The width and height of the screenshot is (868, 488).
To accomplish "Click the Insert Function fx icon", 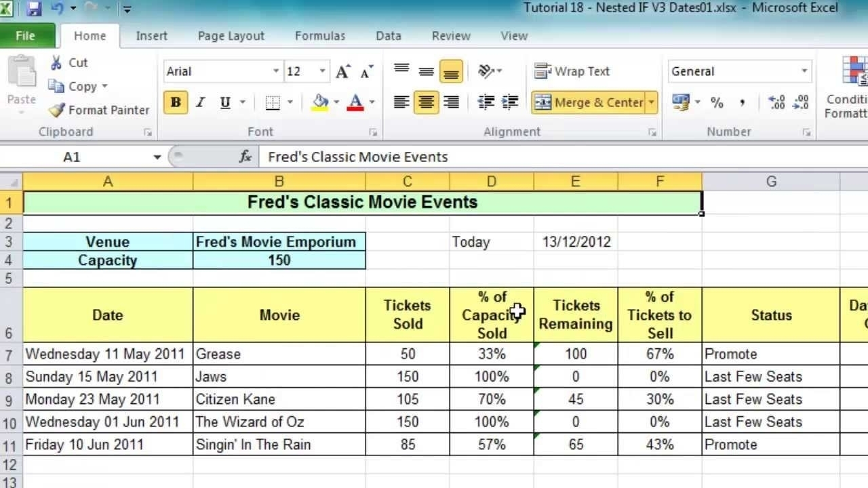I will pyautogui.click(x=245, y=157).
